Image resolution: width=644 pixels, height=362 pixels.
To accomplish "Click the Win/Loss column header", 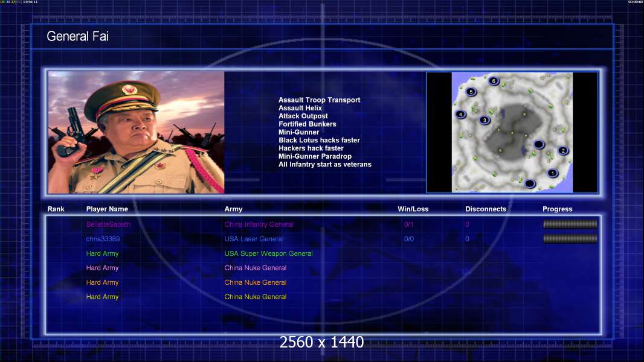I will coord(413,209).
